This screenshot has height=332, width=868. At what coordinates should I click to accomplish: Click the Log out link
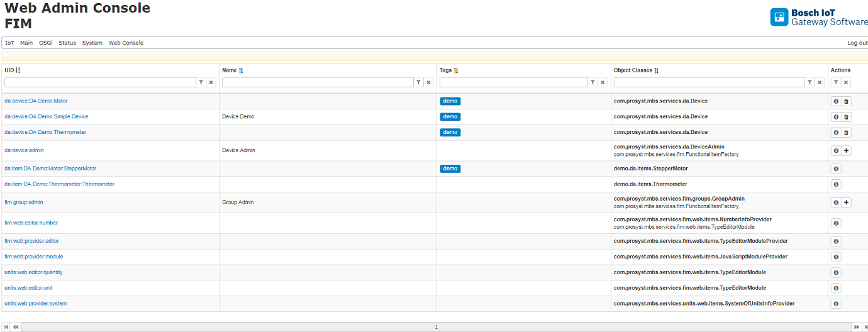click(857, 43)
